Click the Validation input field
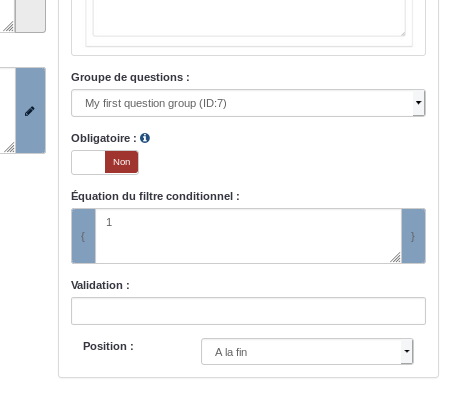 (248, 311)
